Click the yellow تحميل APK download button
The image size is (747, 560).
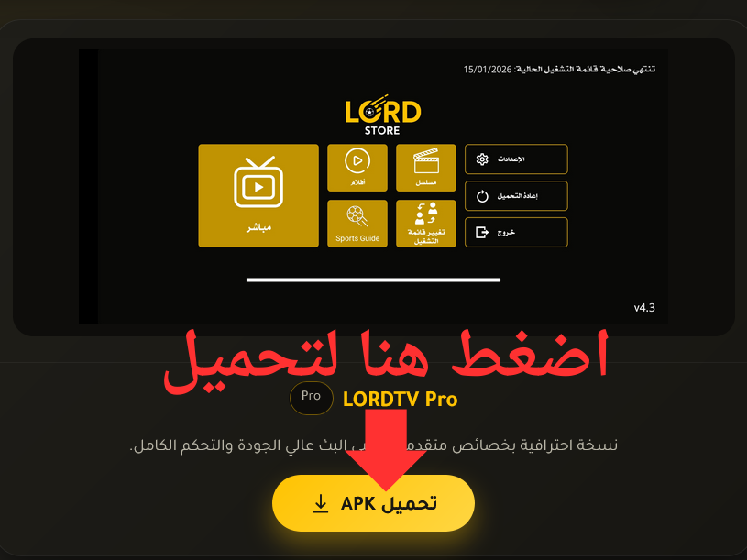[373, 503]
